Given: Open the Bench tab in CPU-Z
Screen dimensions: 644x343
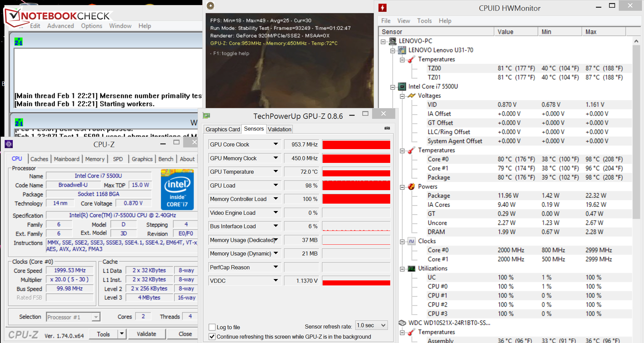Looking at the screenshot, I should click(x=166, y=159).
